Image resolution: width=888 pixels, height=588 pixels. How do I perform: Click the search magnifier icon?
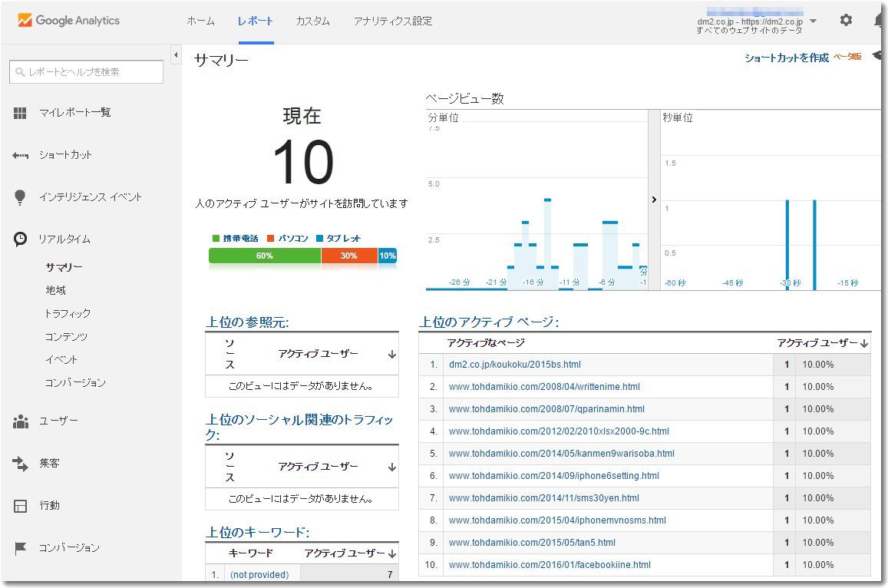click(x=20, y=72)
